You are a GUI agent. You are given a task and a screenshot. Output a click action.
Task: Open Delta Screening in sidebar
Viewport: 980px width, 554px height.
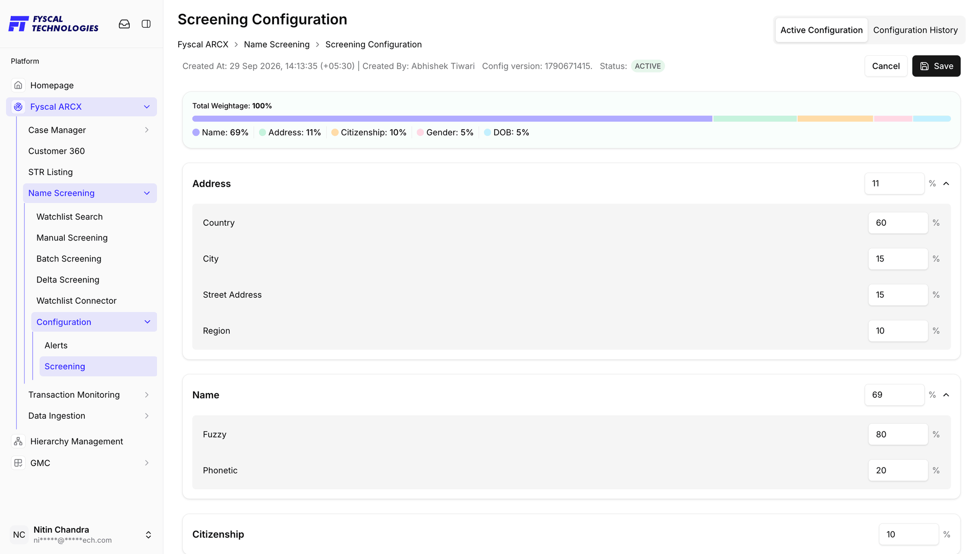coord(68,280)
